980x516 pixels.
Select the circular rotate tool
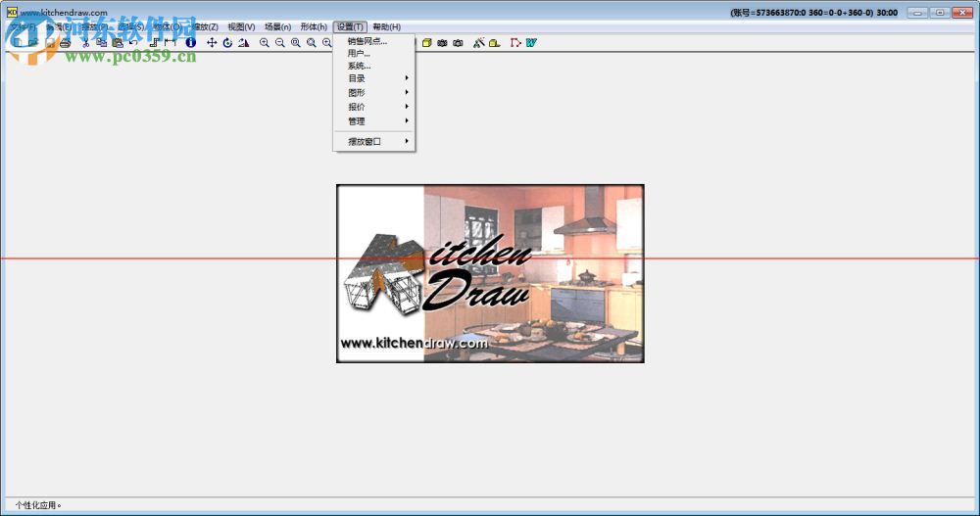pyautogui.click(x=227, y=42)
